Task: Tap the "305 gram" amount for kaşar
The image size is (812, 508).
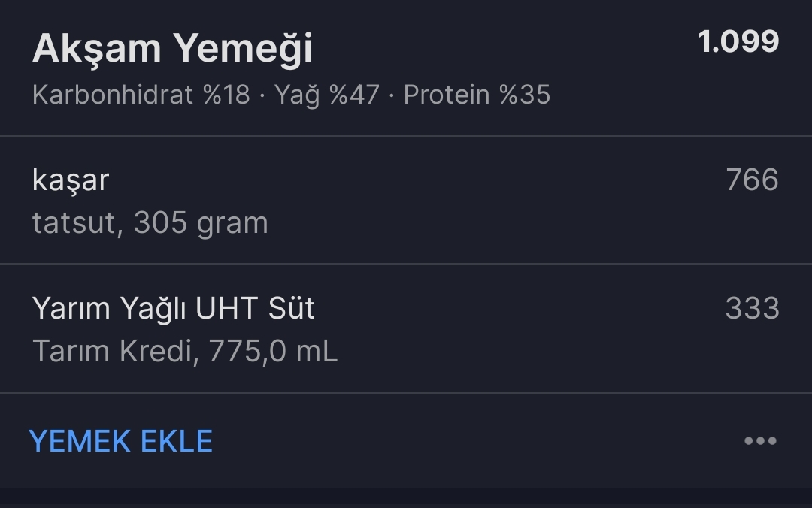Action: click(x=201, y=223)
